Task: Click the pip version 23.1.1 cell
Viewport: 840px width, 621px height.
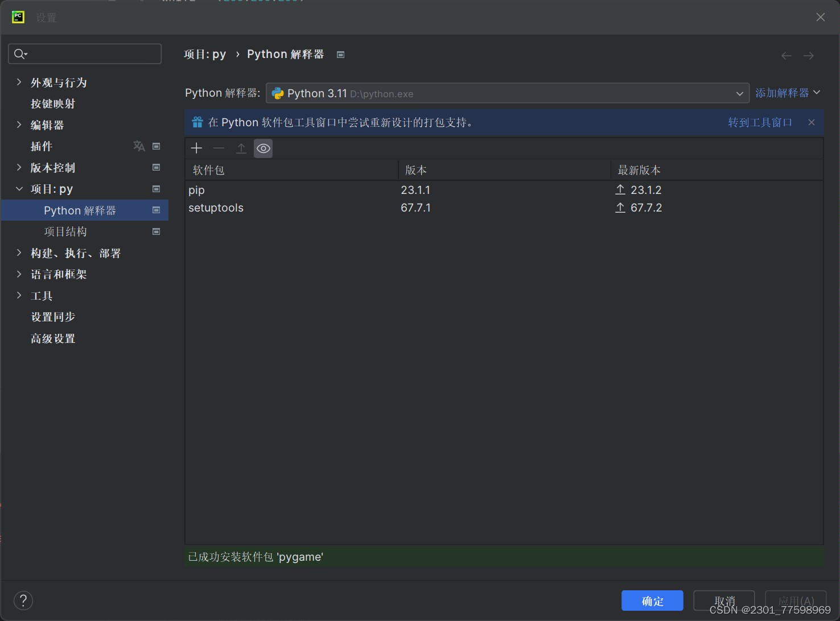Action: coord(415,190)
